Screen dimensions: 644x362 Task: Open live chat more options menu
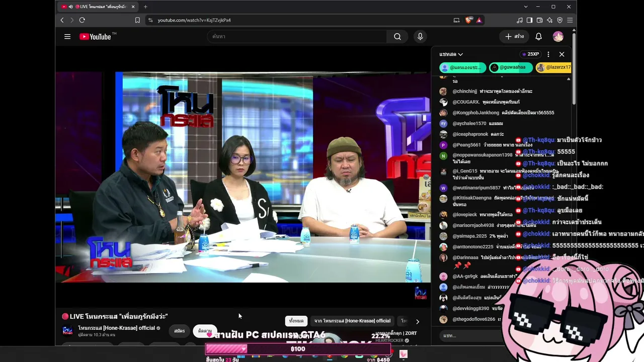tap(548, 54)
